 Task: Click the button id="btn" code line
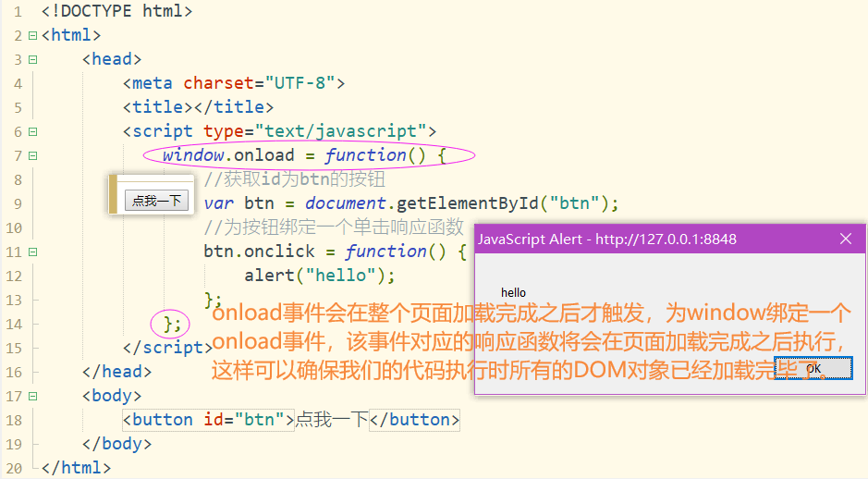click(x=290, y=420)
